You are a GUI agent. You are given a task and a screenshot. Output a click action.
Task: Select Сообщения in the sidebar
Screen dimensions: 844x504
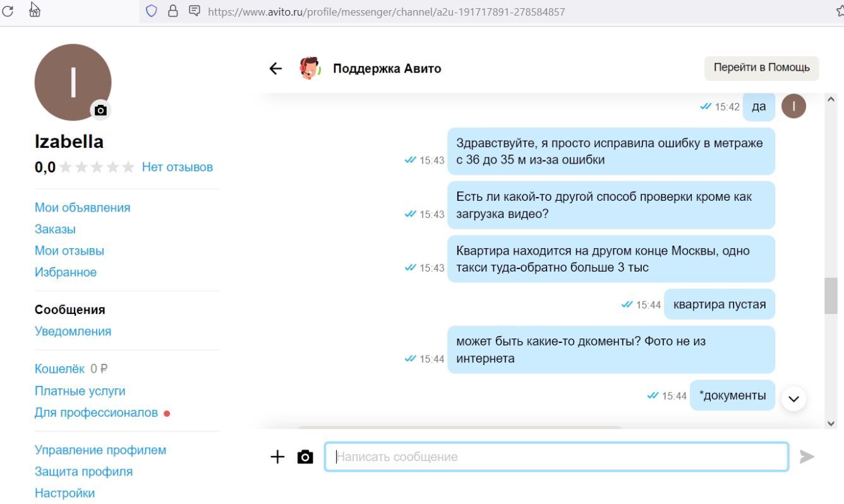point(70,310)
